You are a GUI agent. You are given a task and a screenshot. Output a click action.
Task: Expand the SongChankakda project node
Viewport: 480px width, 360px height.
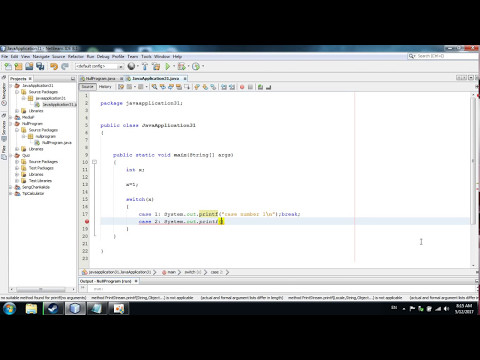11,187
